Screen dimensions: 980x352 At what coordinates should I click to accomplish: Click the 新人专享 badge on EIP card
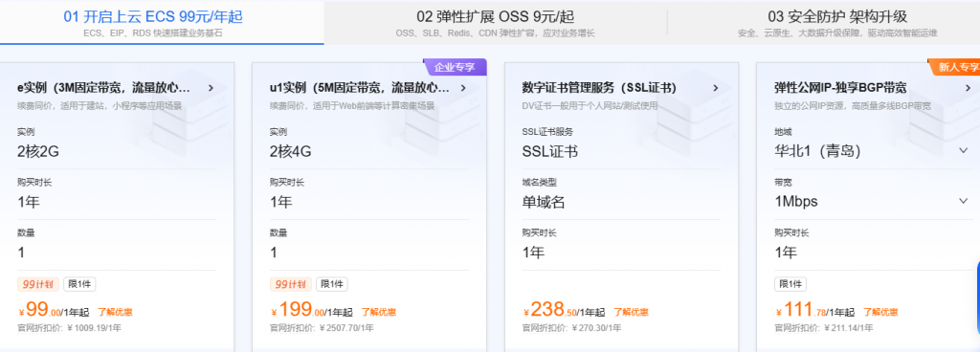[x=955, y=67]
